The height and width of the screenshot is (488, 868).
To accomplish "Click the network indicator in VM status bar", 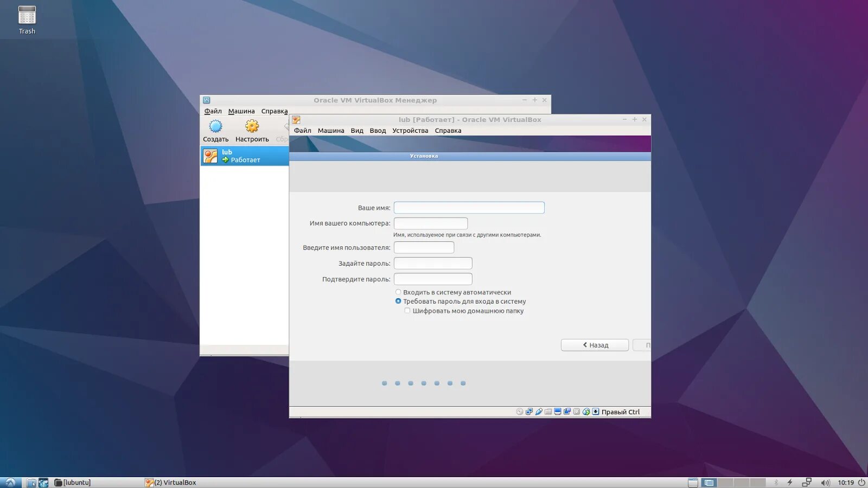I will point(529,412).
